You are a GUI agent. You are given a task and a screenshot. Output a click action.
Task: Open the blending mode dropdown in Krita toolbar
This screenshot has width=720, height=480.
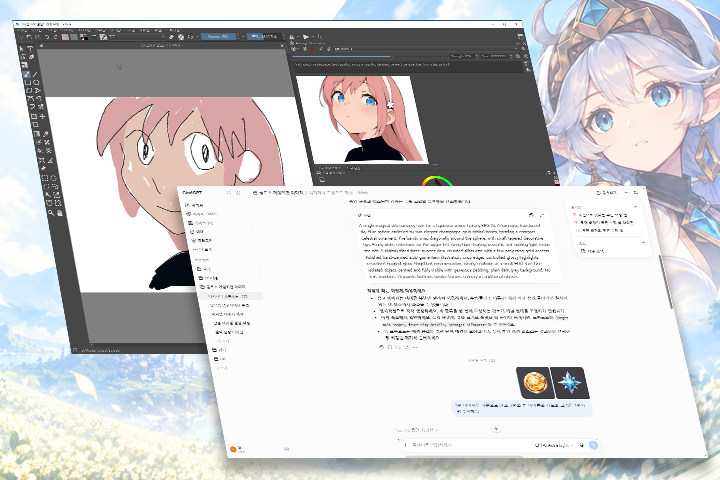pos(137,37)
